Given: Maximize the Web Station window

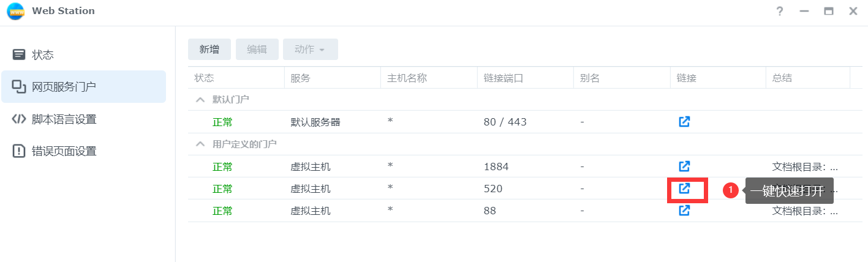Looking at the screenshot, I should (829, 11).
